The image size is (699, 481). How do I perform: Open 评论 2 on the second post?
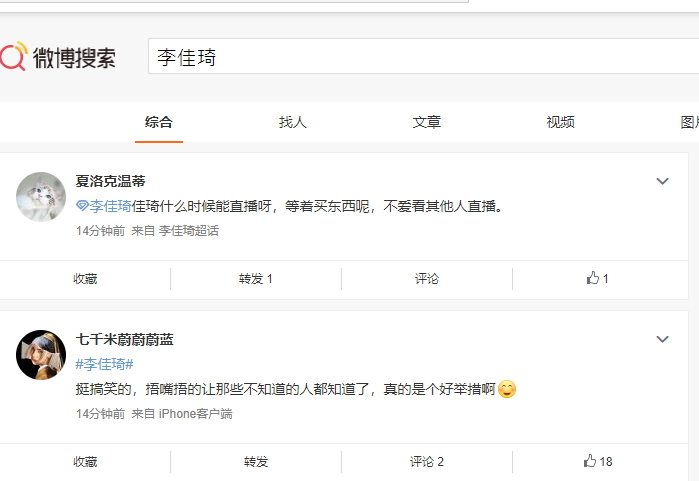click(427, 461)
